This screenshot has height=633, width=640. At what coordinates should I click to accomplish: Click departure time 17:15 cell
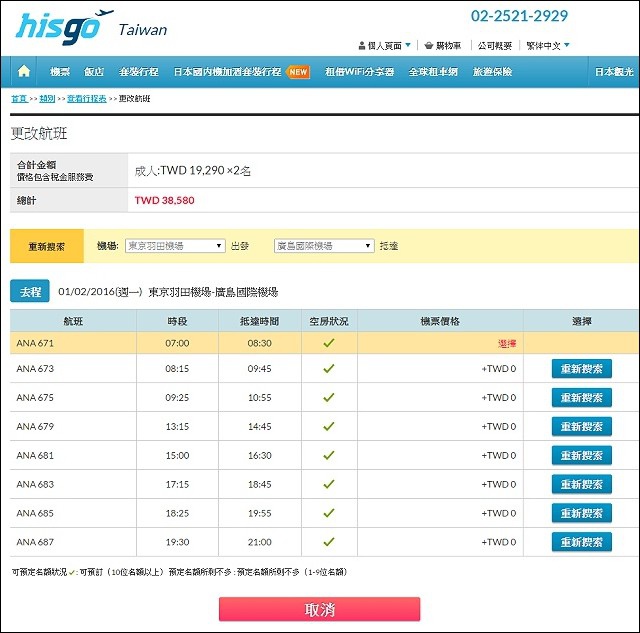(x=177, y=484)
